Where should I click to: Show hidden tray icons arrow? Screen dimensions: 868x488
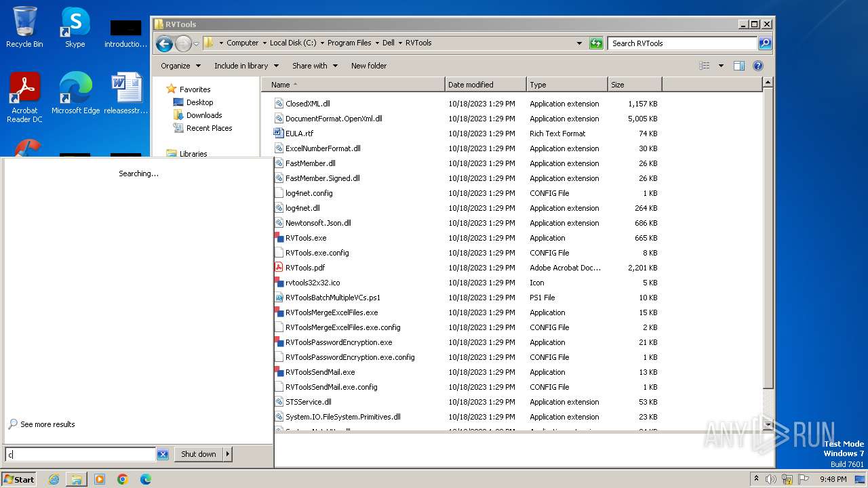(x=757, y=479)
